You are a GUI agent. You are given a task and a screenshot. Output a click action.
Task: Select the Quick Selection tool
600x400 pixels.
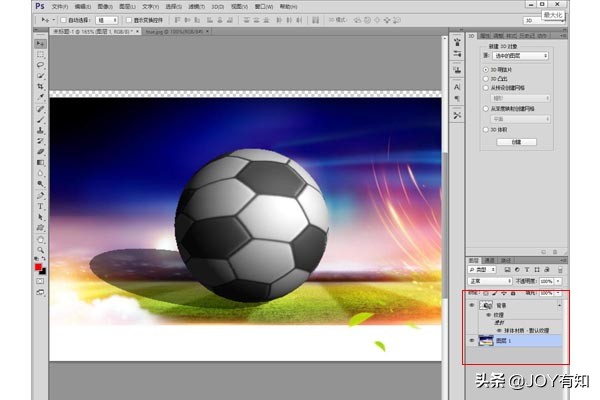[40, 76]
